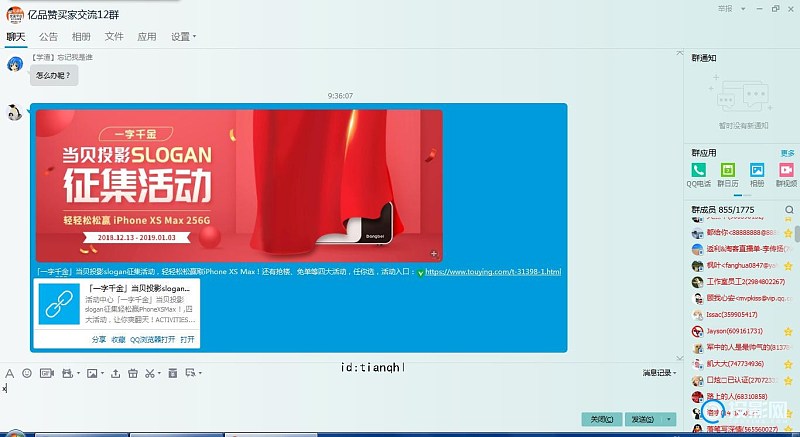Open the 设置 dropdown menu
Screen dimensions: 800x437
pos(184,37)
